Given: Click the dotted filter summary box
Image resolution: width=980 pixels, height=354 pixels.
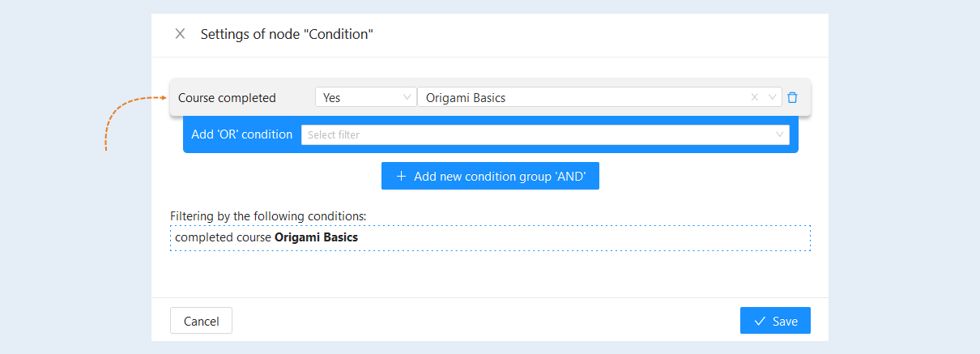Looking at the screenshot, I should coord(490,238).
